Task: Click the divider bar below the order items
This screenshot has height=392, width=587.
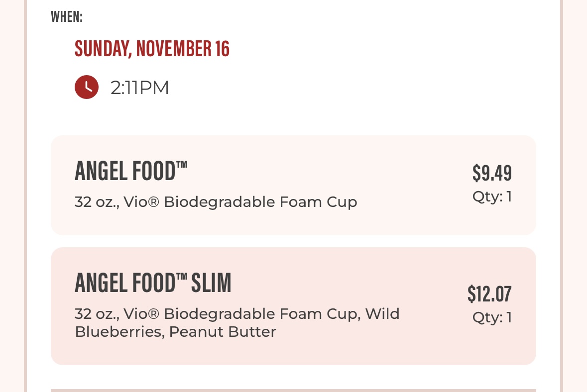Action: tap(293, 390)
